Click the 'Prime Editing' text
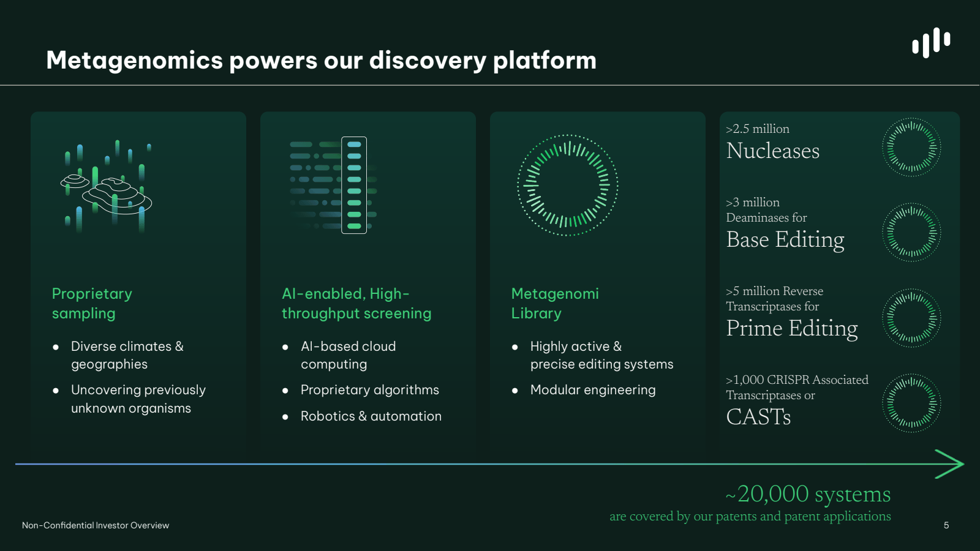980x551 pixels. (792, 328)
